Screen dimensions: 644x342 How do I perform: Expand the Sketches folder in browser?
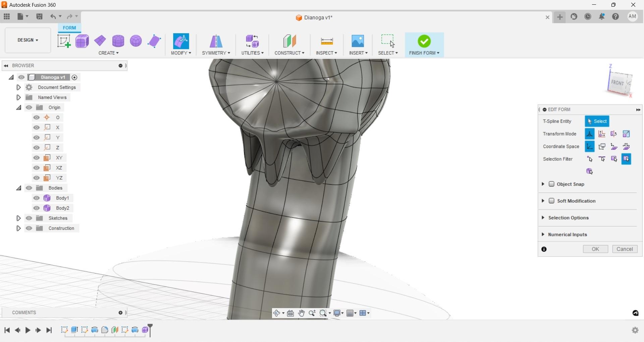(x=18, y=218)
